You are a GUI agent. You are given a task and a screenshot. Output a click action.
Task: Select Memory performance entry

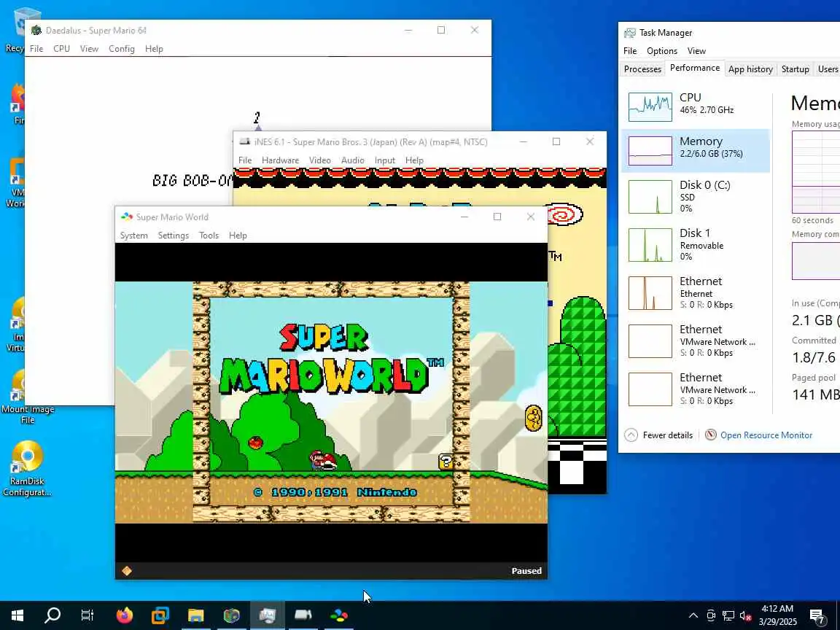[696, 150]
